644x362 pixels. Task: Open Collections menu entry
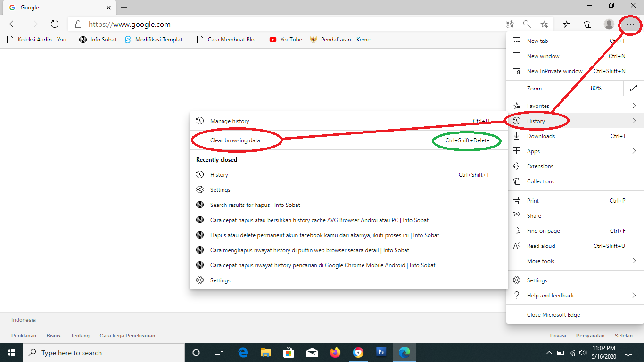pyautogui.click(x=575, y=181)
